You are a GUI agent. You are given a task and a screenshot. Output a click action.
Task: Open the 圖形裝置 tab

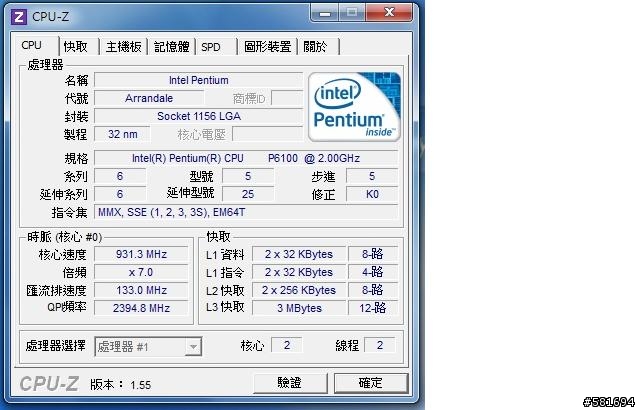click(268, 47)
